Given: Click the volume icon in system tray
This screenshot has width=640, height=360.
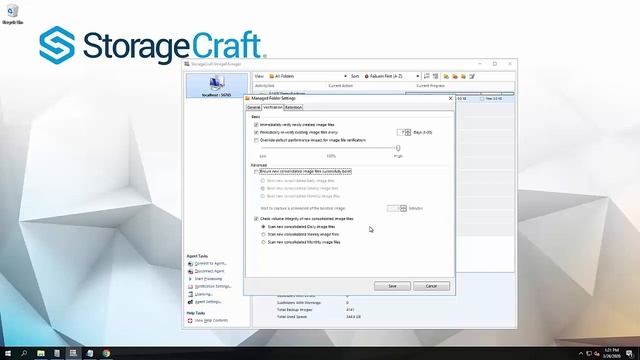Looking at the screenshot, I should [597, 353].
